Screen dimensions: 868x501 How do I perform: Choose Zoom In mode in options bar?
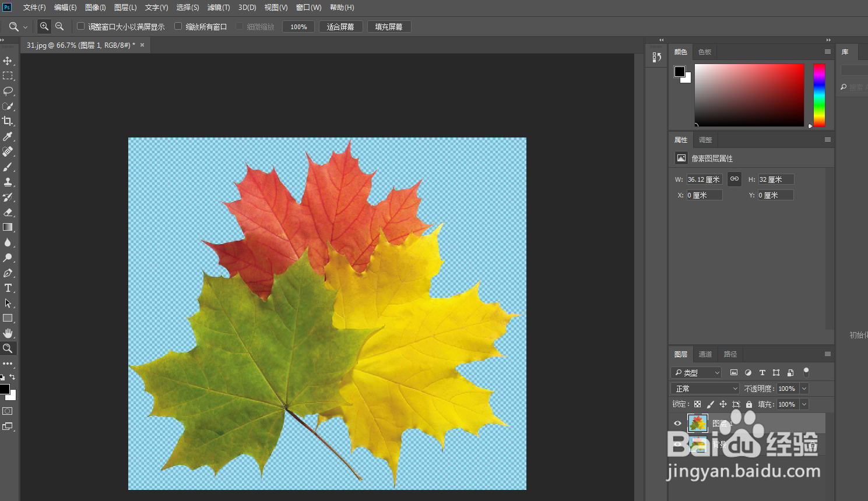[x=44, y=26]
